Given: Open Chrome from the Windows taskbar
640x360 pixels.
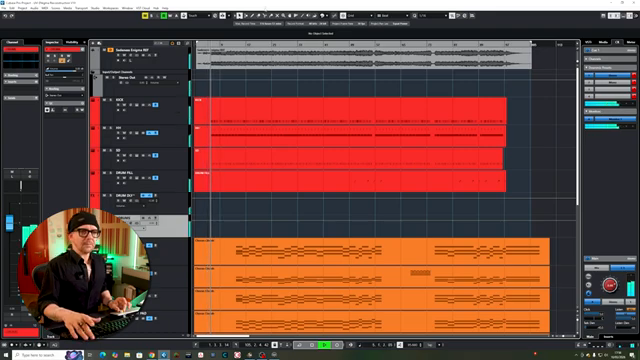Looking at the screenshot, I should (151, 355).
